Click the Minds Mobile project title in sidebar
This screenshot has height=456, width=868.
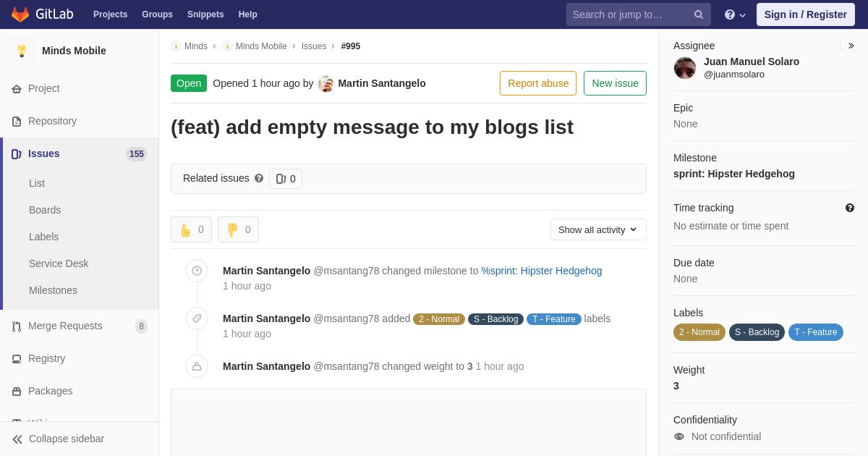tap(74, 51)
